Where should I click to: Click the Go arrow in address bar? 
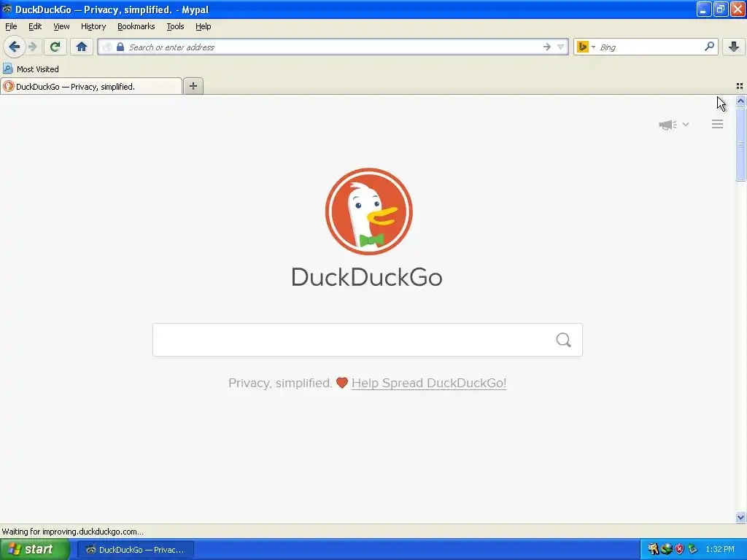(547, 47)
